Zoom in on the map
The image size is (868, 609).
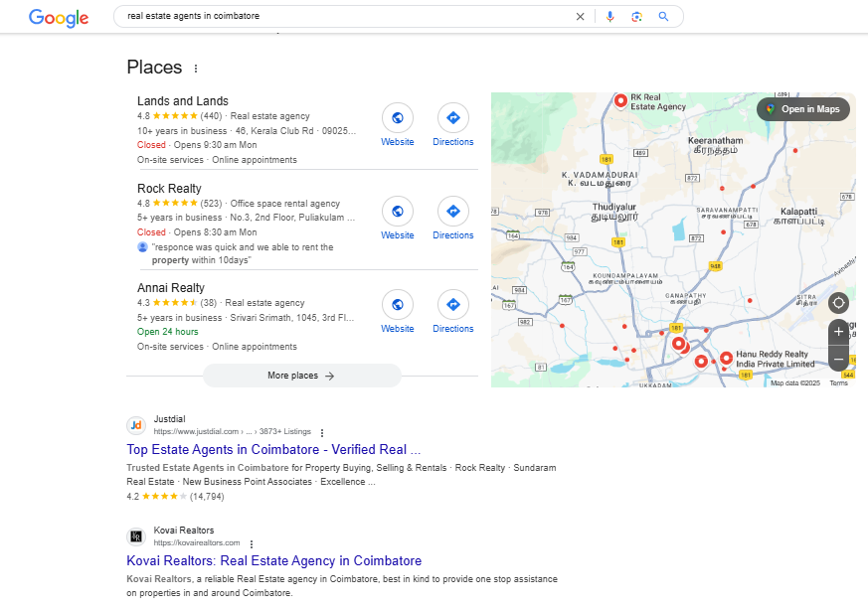[838, 331]
